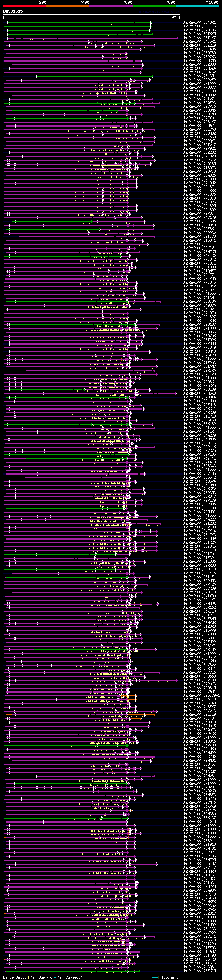This screenshot has width=222, height=980.
Task: Click the purple ~60% identity legend bar
Action: click(x=111, y=6)
